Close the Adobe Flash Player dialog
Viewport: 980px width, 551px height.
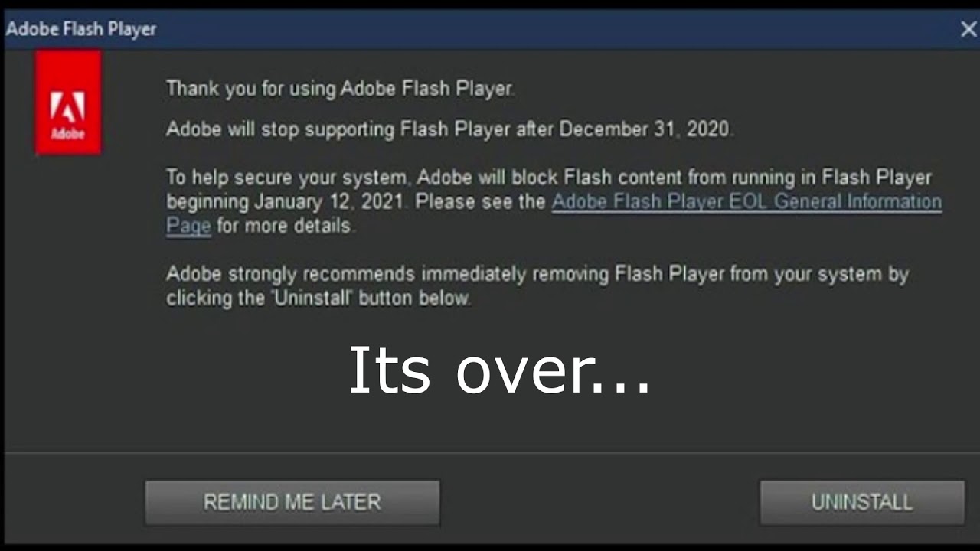pos(968,29)
